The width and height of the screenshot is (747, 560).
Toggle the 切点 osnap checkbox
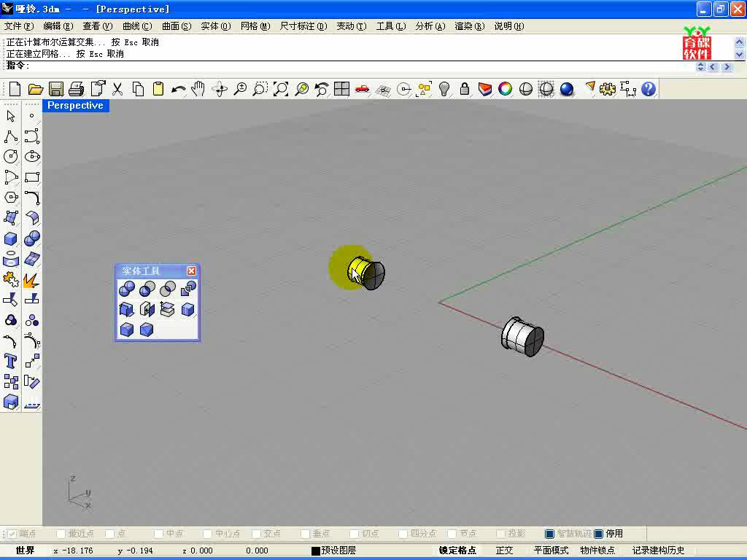pyautogui.click(x=354, y=534)
